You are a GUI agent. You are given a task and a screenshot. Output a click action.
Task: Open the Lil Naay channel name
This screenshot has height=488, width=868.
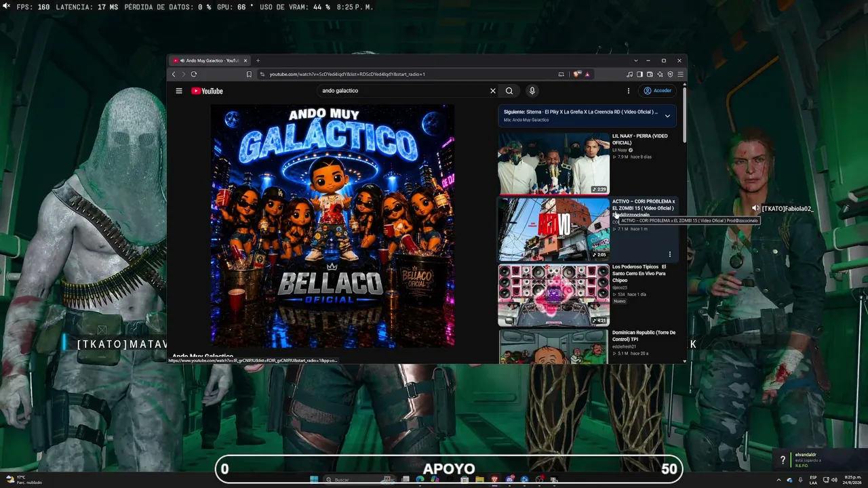[x=620, y=150]
